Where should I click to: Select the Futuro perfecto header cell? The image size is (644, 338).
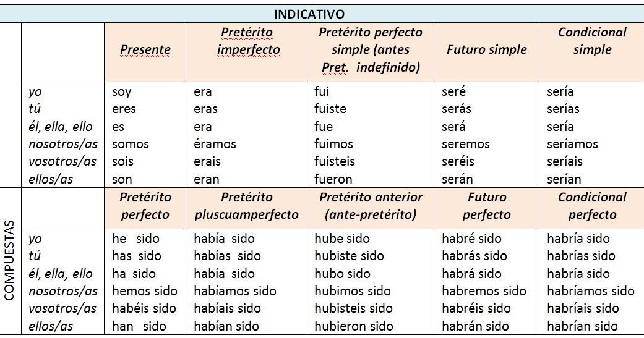487,206
